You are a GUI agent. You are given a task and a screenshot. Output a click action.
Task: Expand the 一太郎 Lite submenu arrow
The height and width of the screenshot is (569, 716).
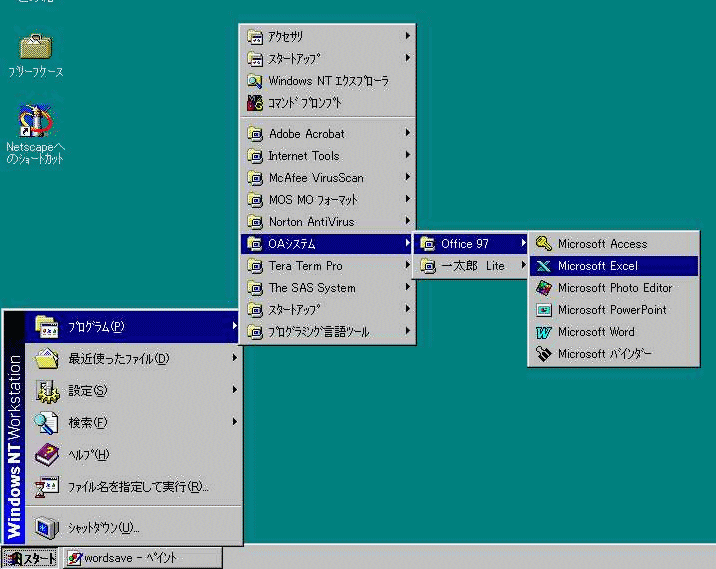(523, 265)
